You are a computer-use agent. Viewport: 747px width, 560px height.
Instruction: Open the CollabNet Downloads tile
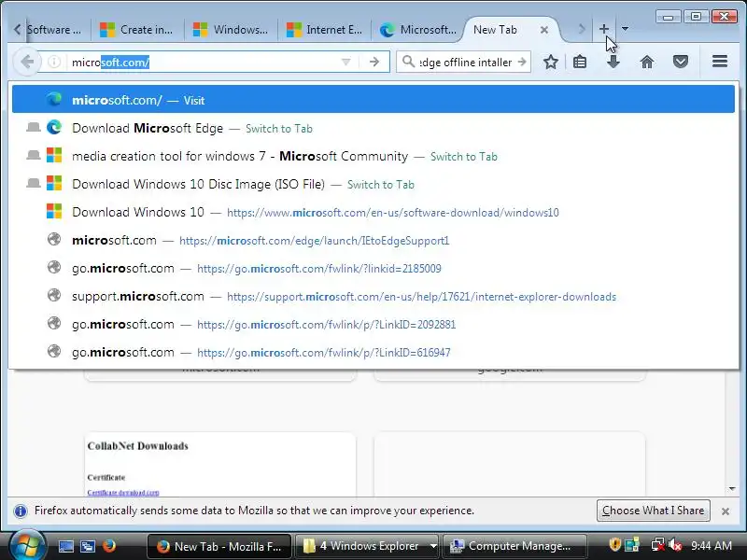pyautogui.click(x=220, y=465)
